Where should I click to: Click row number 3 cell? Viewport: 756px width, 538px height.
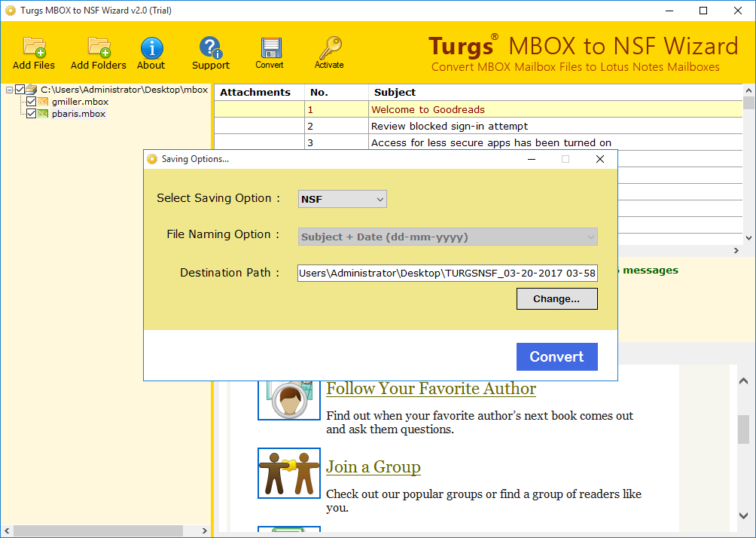[337, 142]
